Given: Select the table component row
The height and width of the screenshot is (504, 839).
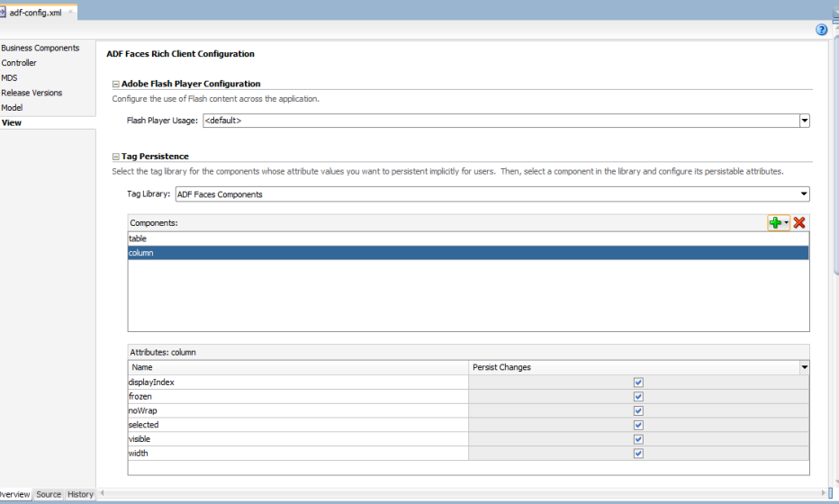Looking at the screenshot, I should pyautogui.click(x=468, y=238).
